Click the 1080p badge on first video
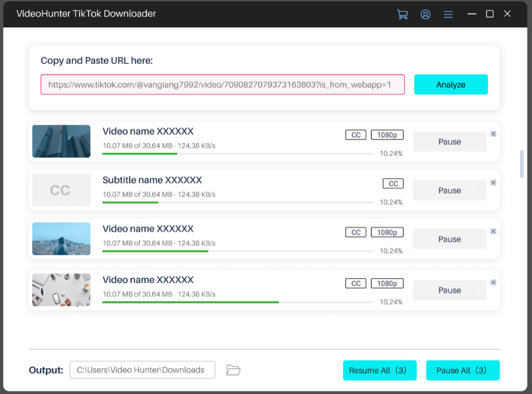This screenshot has height=394, width=532. point(387,135)
